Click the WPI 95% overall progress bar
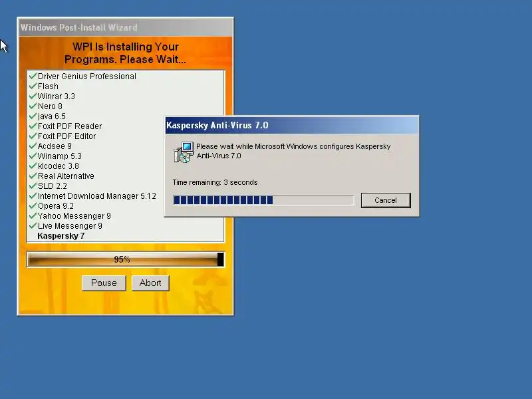Image resolution: width=532 pixels, height=399 pixels. pyautogui.click(x=126, y=259)
